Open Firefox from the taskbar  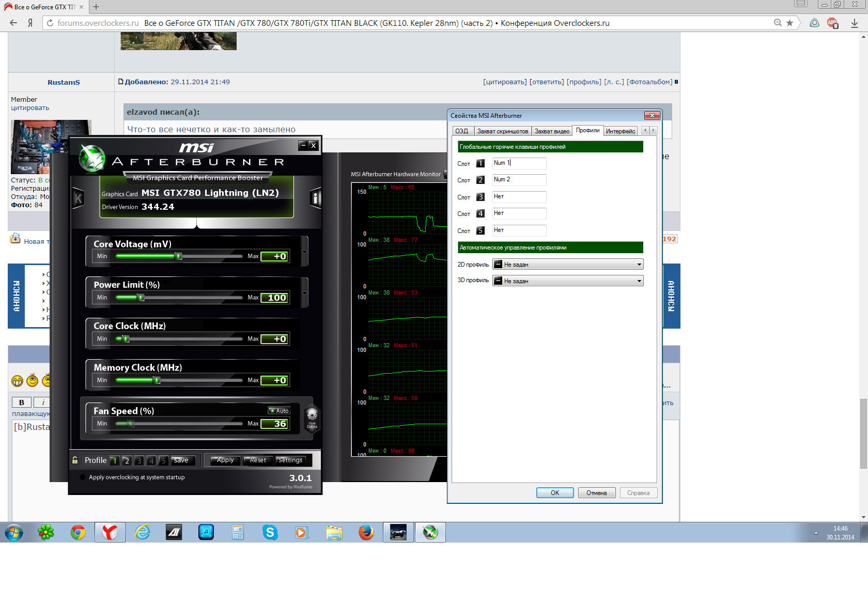point(366,532)
